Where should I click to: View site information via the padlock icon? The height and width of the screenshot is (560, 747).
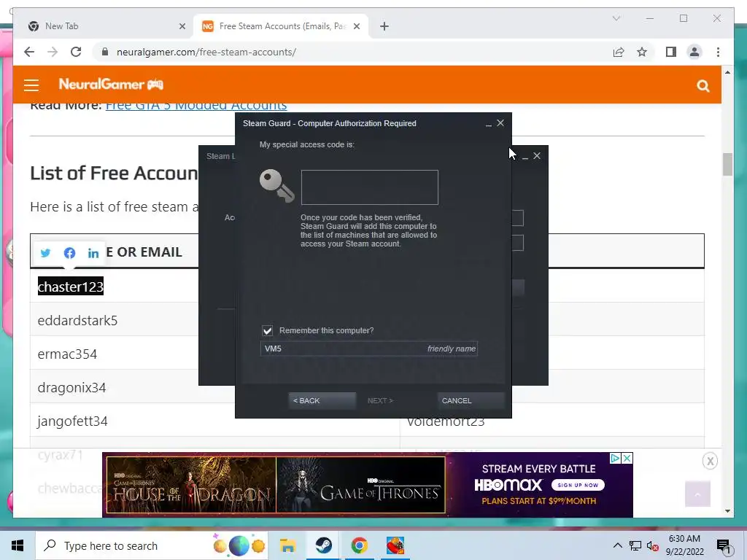point(105,52)
